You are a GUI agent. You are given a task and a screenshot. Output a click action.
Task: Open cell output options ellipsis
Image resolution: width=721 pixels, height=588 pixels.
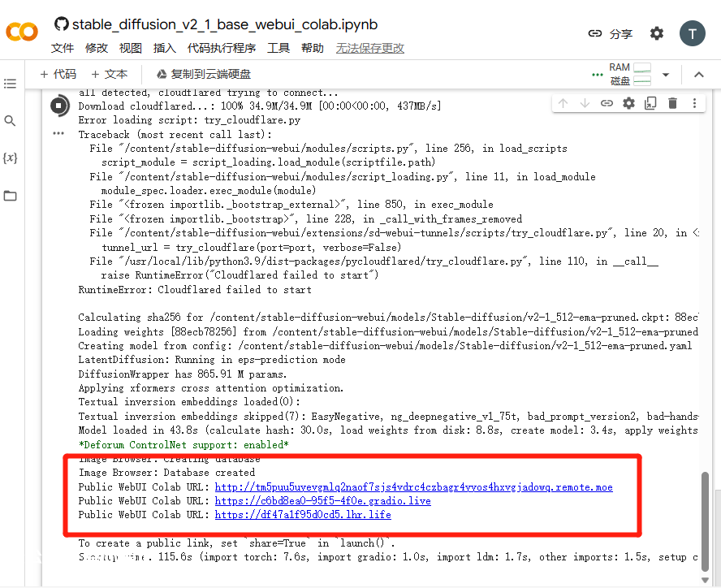coord(58,134)
